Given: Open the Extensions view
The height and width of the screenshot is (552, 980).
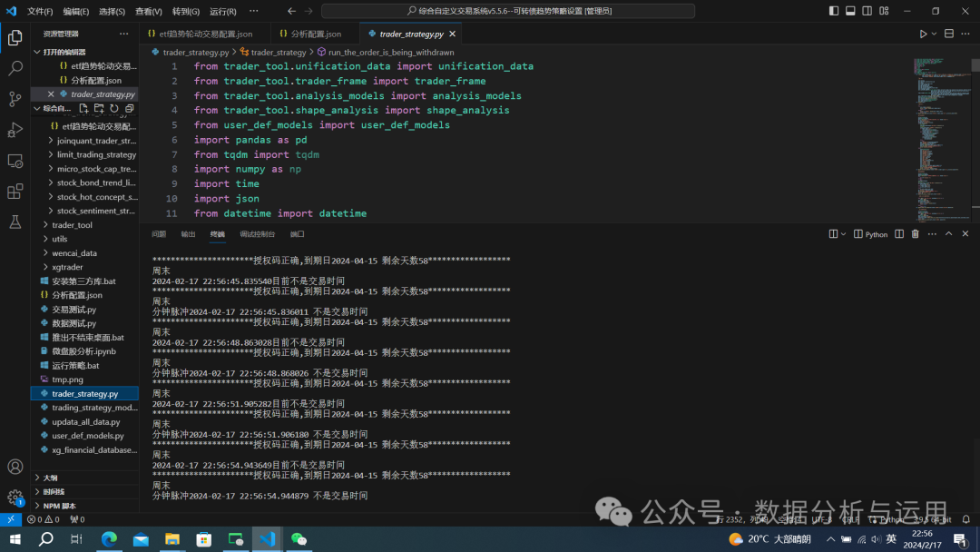Looking at the screenshot, I should (x=15, y=192).
